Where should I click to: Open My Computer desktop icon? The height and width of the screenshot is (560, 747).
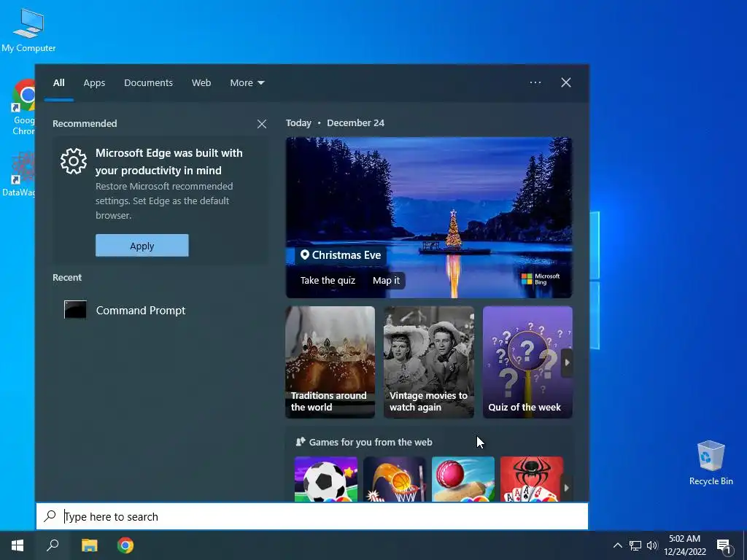(28, 29)
